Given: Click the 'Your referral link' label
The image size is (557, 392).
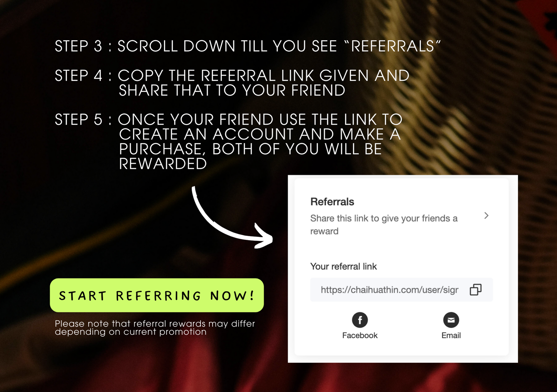Looking at the screenshot, I should click(343, 267).
